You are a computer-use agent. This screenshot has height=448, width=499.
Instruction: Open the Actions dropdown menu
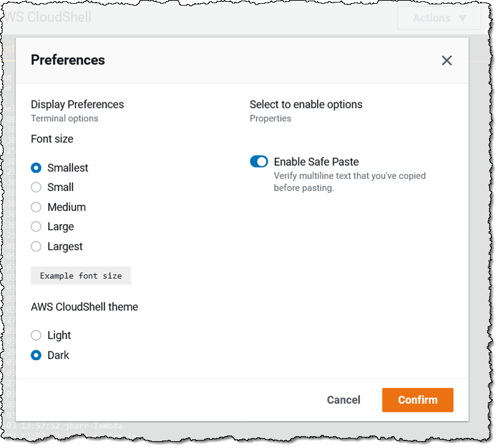[x=439, y=18]
